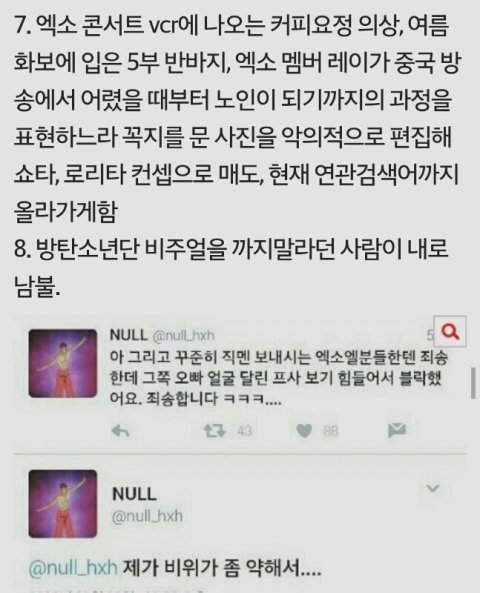Send a direct message using the envelope icon
480x593 pixels.
click(x=397, y=430)
